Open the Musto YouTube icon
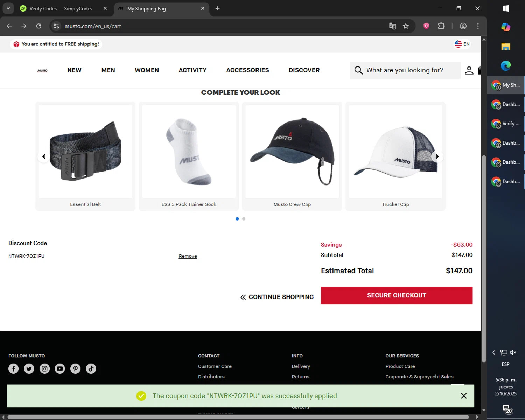 (x=60, y=369)
